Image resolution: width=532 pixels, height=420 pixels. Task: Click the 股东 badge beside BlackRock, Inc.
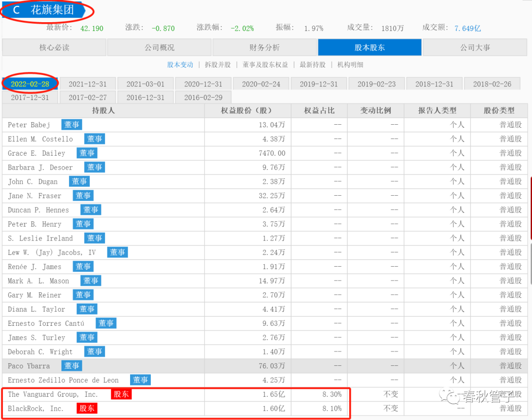click(x=87, y=408)
